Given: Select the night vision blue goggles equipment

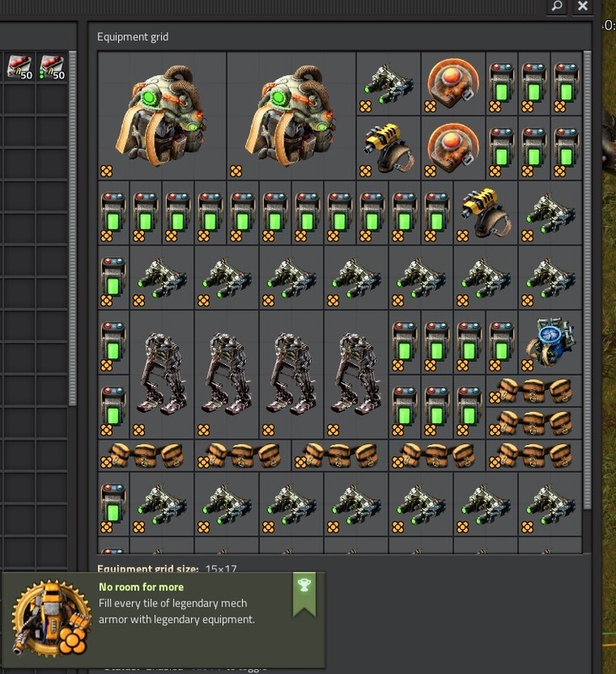Looking at the screenshot, I should click(x=550, y=343).
